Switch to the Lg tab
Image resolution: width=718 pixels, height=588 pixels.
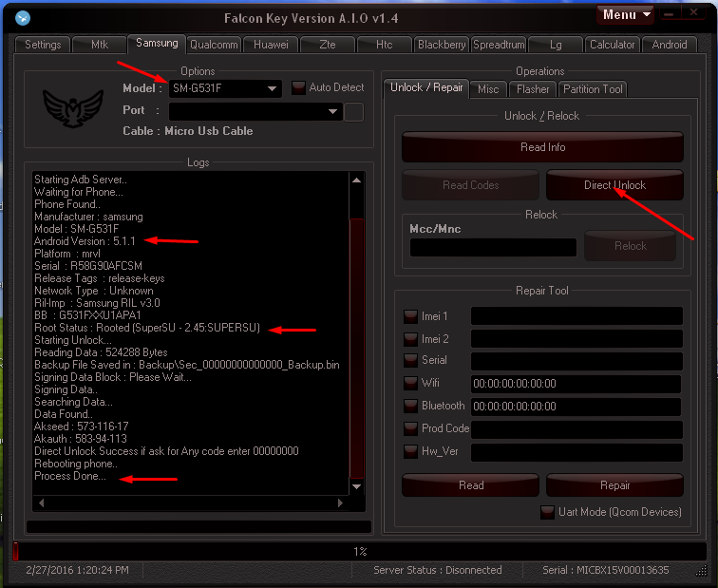point(556,45)
